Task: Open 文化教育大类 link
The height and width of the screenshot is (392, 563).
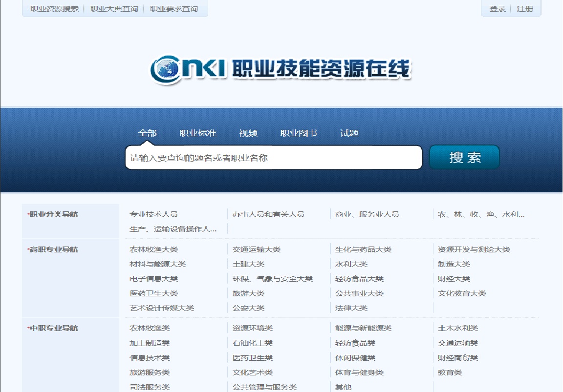Action: click(462, 294)
